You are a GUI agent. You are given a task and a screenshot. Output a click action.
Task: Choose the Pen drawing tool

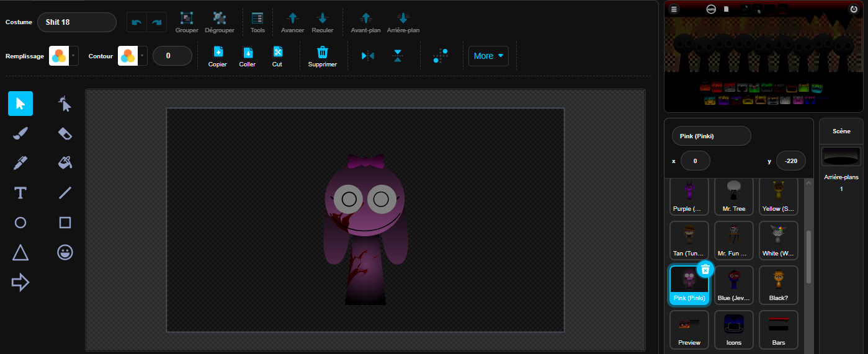click(20, 163)
